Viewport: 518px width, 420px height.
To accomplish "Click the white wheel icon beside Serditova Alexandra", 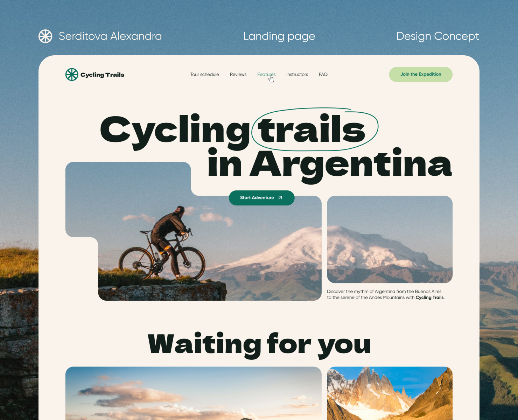I will (x=45, y=36).
